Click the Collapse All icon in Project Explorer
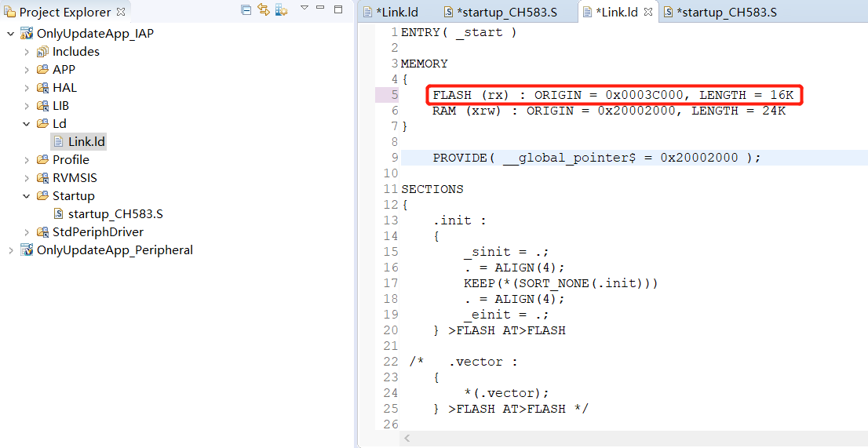The height and width of the screenshot is (448, 868). click(246, 10)
